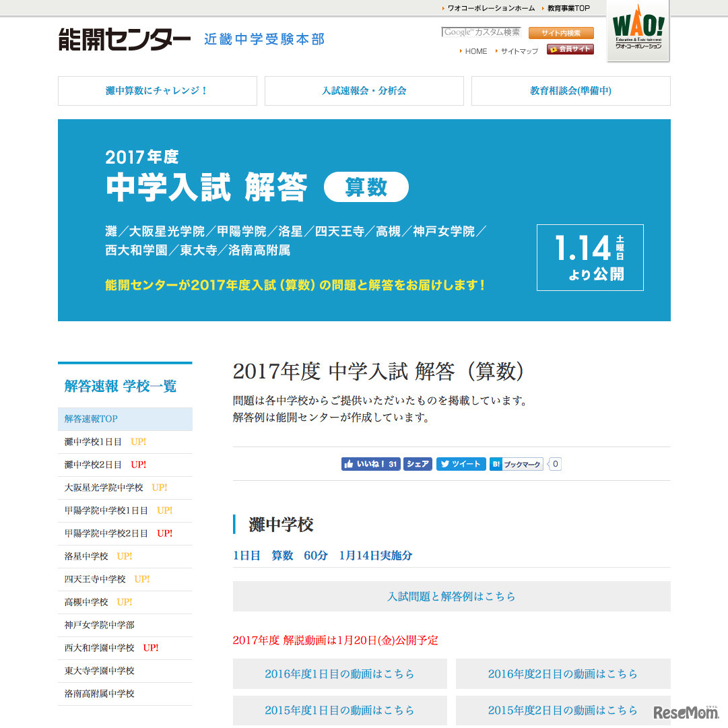
Task: Select 神戸女学院中学部 in the school list
Action: click(125, 625)
